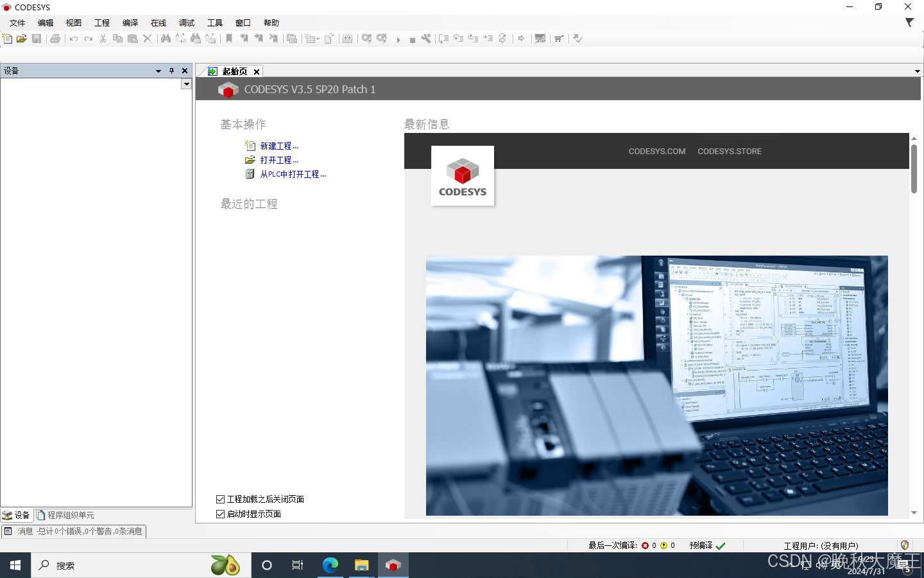
Task: Click the Redo arrow icon
Action: (x=89, y=39)
